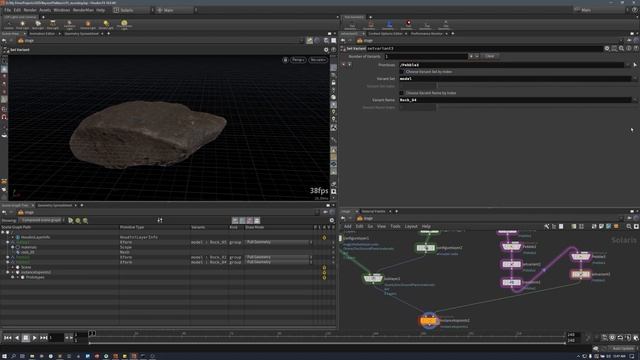Select the sublayer node in network
The image size is (640, 360).
click(x=373, y=278)
